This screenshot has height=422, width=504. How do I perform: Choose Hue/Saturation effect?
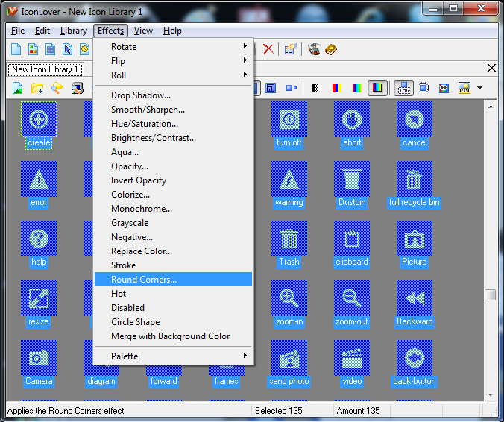coord(173,124)
